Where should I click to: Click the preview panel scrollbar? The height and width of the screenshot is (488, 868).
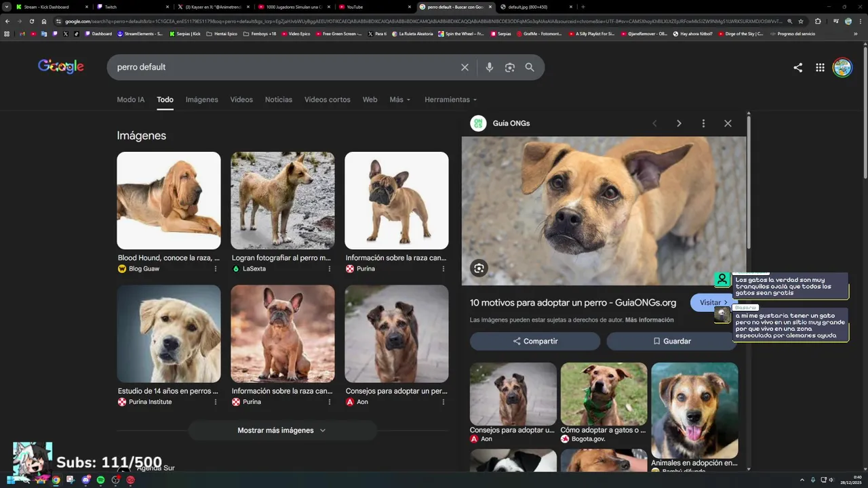tap(749, 183)
